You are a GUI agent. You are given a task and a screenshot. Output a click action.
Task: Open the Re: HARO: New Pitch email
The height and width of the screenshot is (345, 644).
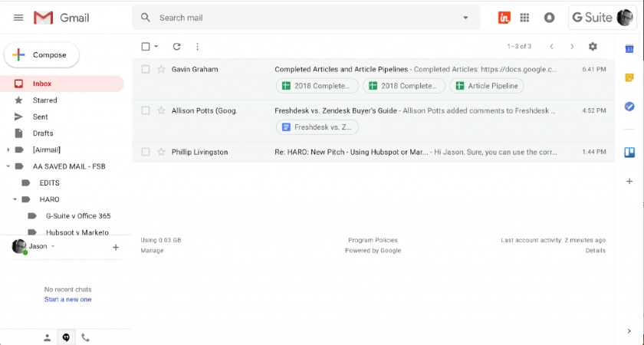[373, 152]
